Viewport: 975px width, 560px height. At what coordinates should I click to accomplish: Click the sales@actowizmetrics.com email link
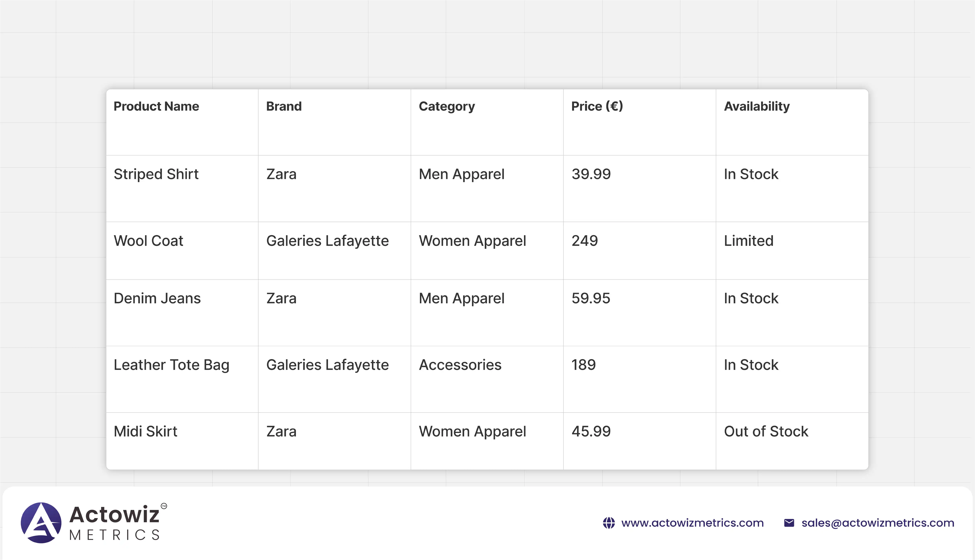click(x=878, y=523)
